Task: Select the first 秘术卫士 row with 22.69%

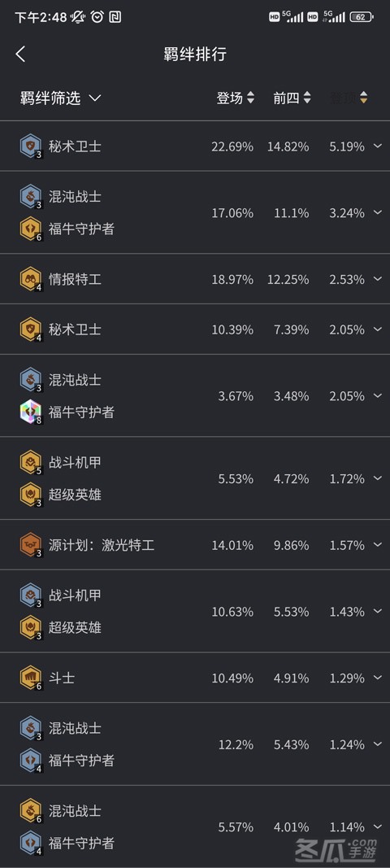Action: click(x=195, y=146)
